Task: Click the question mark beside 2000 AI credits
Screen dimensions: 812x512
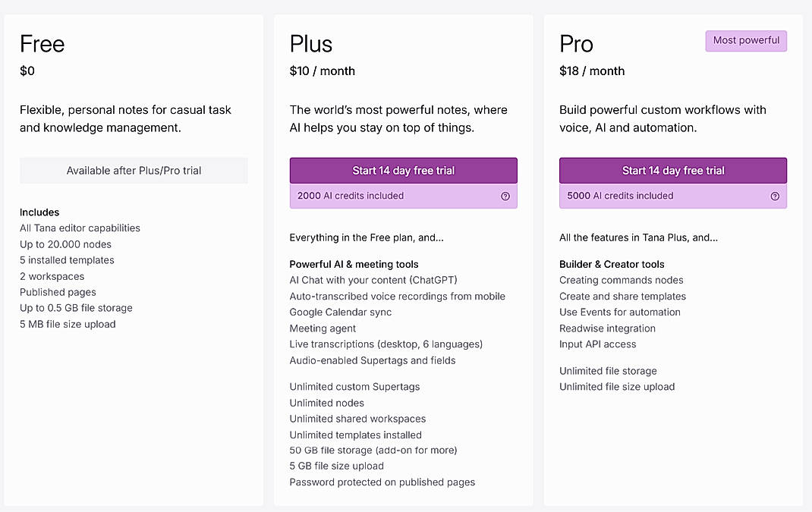Action: tap(505, 196)
